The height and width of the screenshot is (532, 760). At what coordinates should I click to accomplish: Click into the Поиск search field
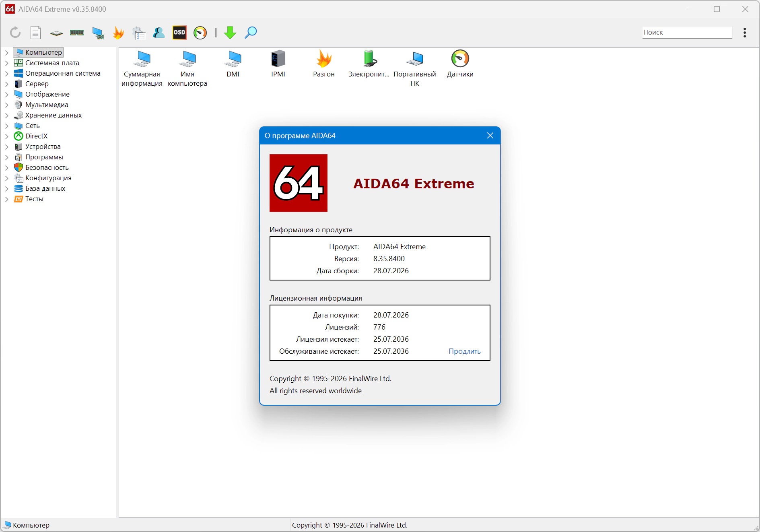(x=687, y=33)
